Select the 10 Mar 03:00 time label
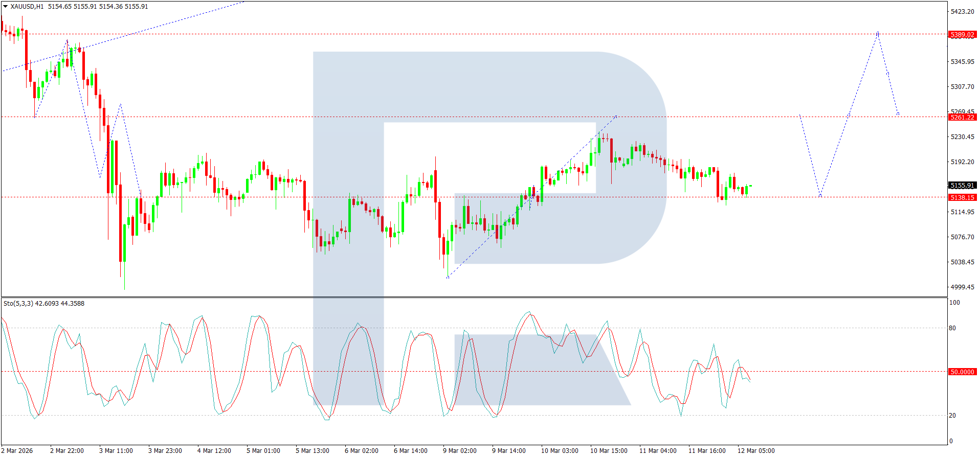Screen dimensions: 980x457 pyautogui.click(x=560, y=451)
